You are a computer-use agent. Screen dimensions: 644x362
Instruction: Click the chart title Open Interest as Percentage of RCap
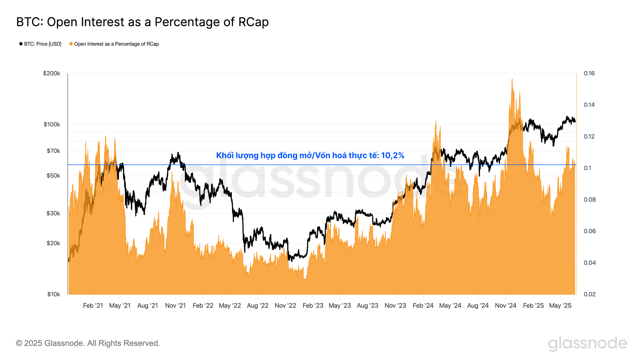142,22
